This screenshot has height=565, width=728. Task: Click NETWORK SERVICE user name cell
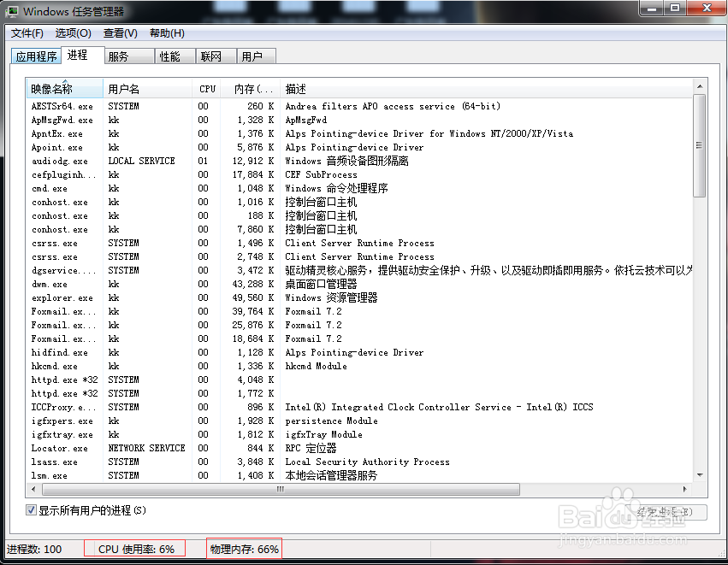[x=147, y=449]
